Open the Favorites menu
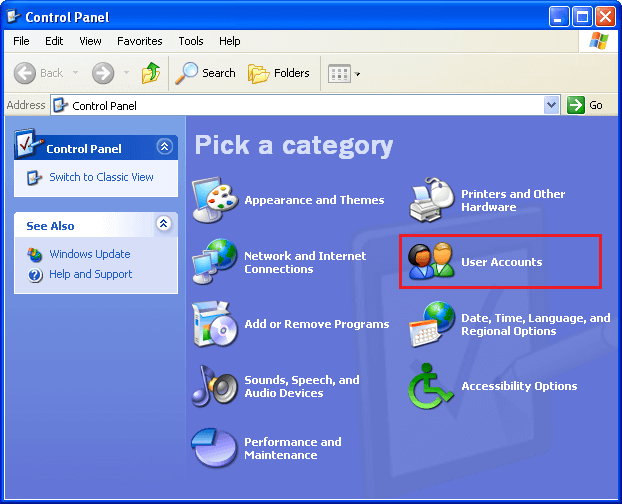Screen dimensions: 622x504 coord(140,41)
